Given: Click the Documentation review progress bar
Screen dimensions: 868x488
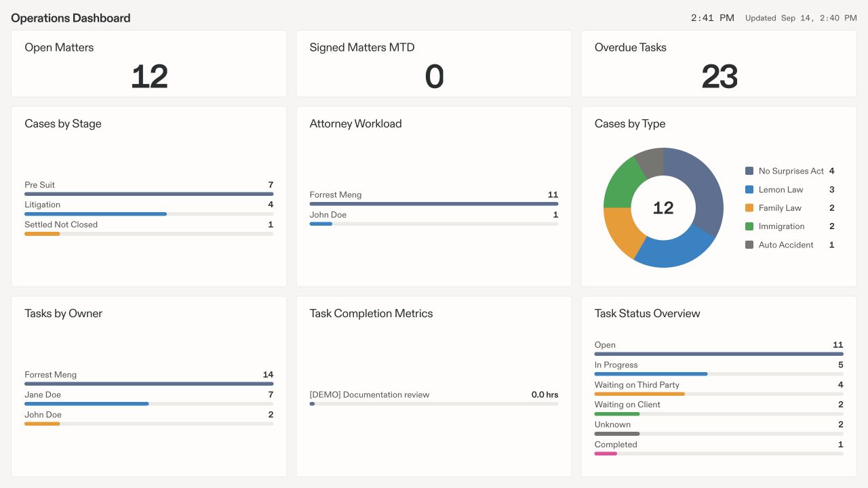Looking at the screenshot, I should click(434, 403).
